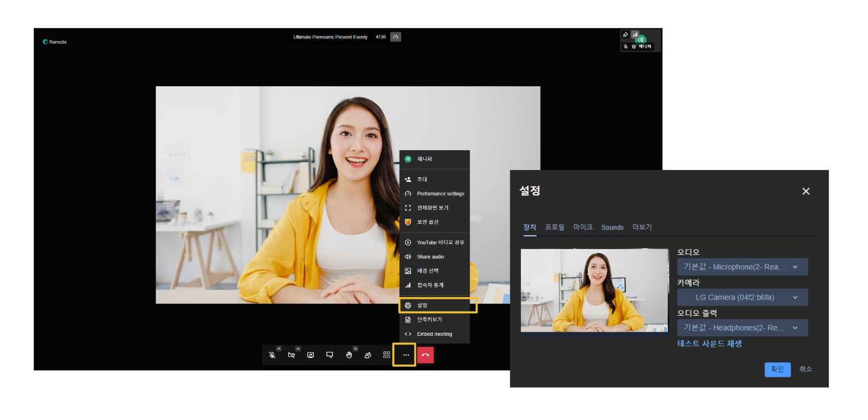Hang up with the red phone button

pos(426,355)
